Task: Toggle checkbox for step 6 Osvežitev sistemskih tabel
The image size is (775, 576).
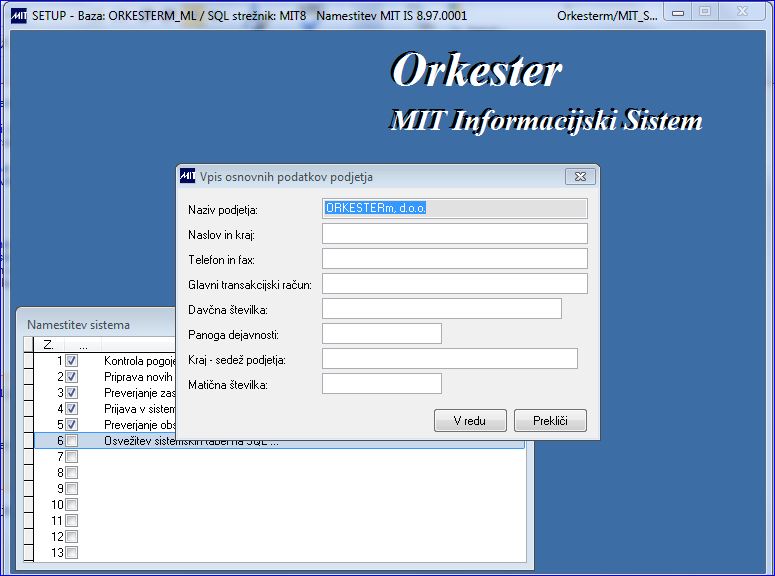Action: pos(72,440)
